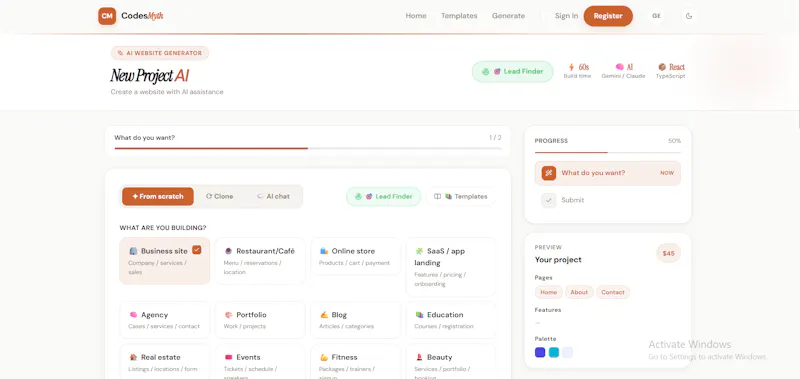The width and height of the screenshot is (800, 379).
Task: Click the SaaS puzzle piece icon
Action: 419,251
